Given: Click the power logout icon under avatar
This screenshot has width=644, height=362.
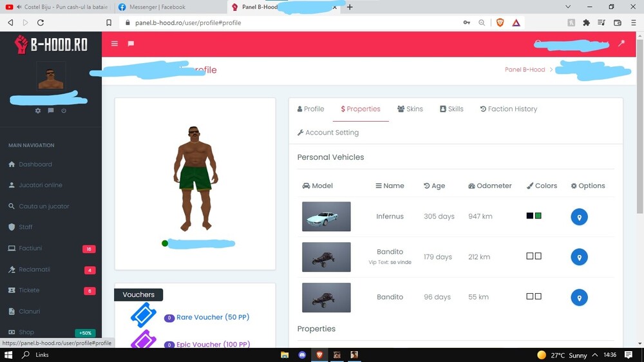Looking at the screenshot, I should coord(64,111).
